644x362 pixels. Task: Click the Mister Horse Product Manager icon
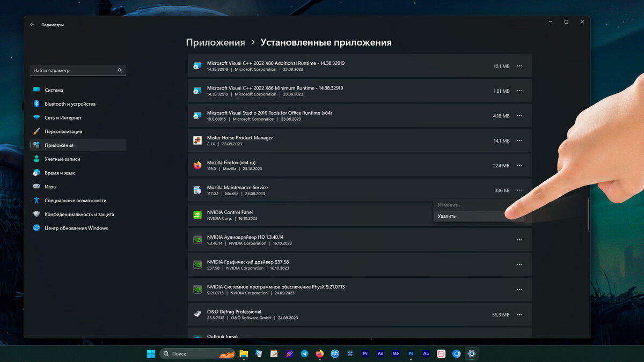coord(197,141)
